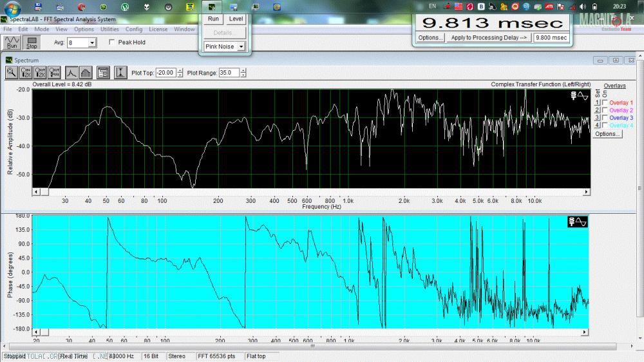Open the Edit menu
Viewport: 644px width, 362px height.
[x=23, y=29]
